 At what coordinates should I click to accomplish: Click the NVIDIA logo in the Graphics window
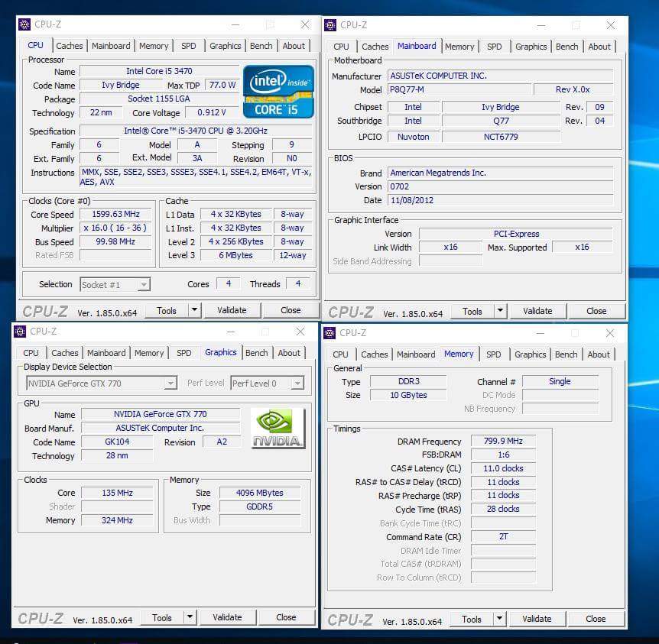[x=278, y=429]
